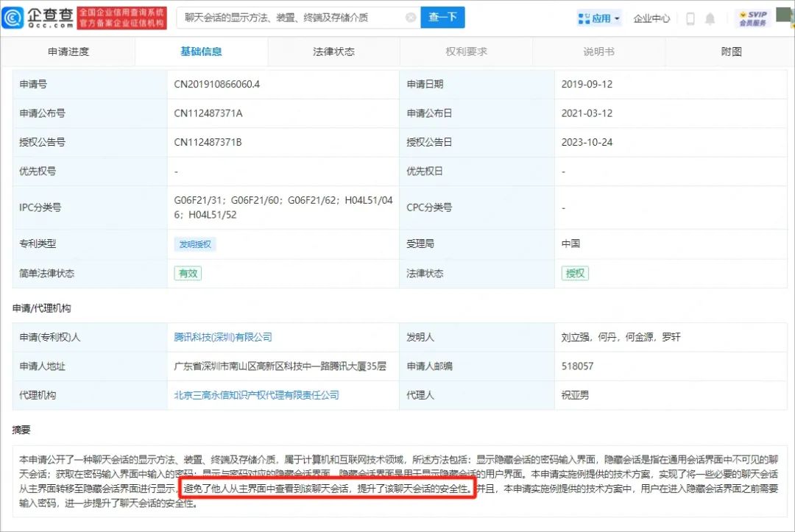The image size is (795, 532).
Task: Open SVIP member services icon
Action: coord(753,18)
